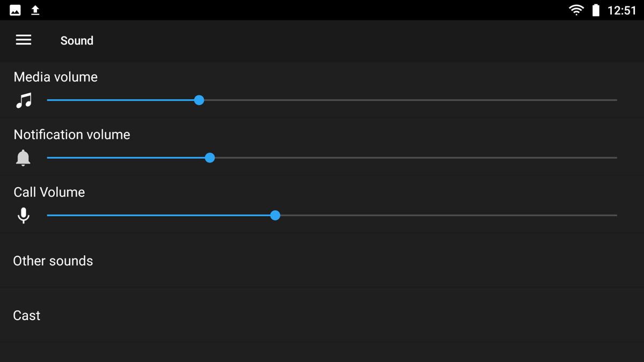Screen dimensions: 644x362
Task: Set Call Volume to maximum on track end
Action: (x=616, y=216)
